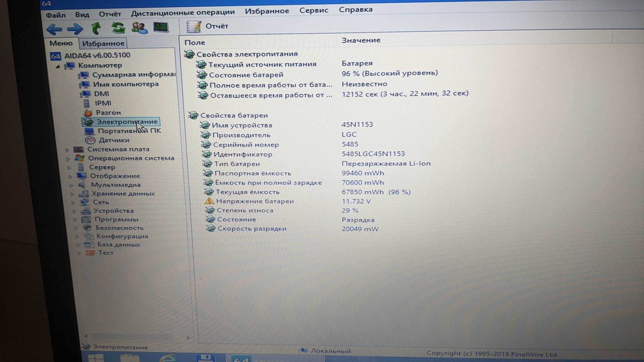Viewport: 644px width, 362px height.
Task: Expand the Отображение node
Action: [x=70, y=177]
